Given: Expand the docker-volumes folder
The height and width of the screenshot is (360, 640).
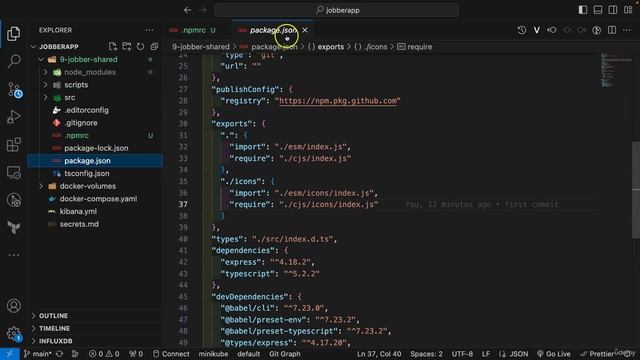Looking at the screenshot, I should click(41, 186).
